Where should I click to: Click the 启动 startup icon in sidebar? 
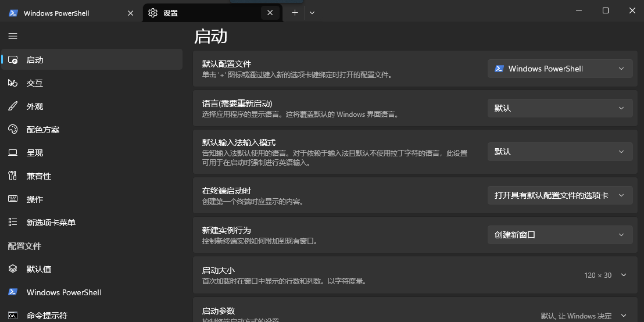point(13,60)
